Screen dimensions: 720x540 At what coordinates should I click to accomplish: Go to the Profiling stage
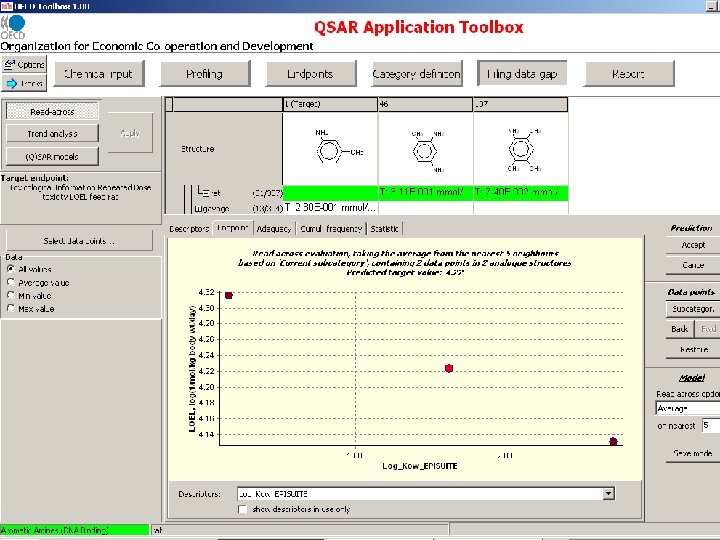(x=205, y=73)
